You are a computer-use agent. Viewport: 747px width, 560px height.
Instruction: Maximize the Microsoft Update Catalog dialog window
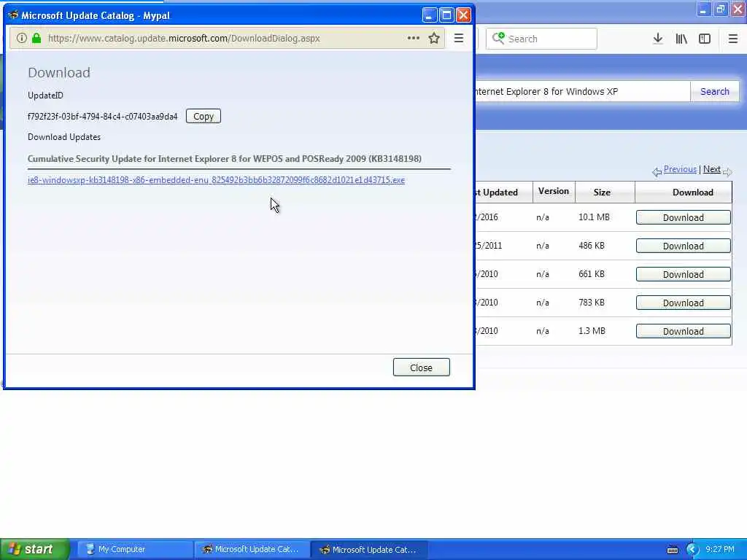tap(446, 15)
